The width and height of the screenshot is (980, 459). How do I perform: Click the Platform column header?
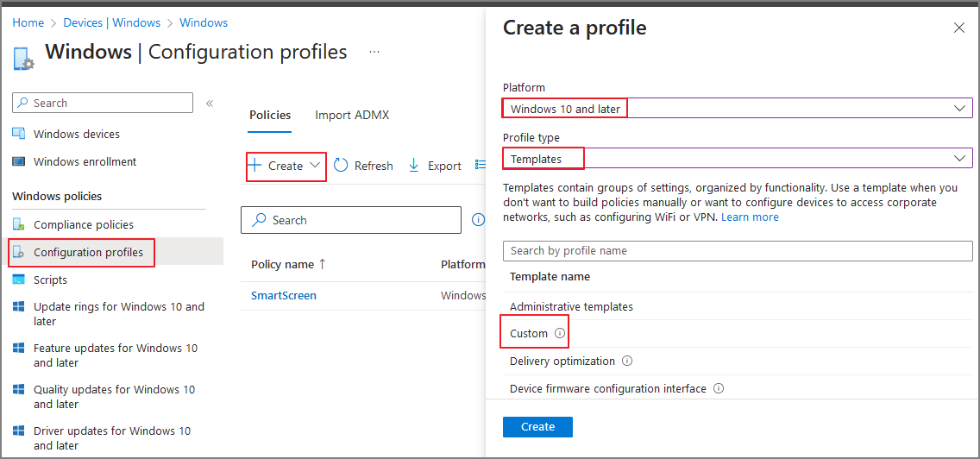tap(463, 265)
